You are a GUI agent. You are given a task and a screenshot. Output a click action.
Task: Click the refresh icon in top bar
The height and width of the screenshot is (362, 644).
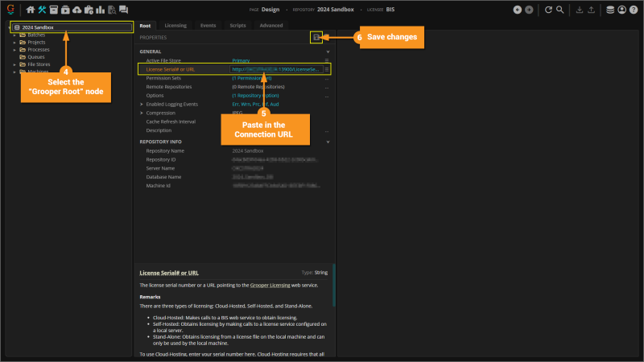point(548,10)
